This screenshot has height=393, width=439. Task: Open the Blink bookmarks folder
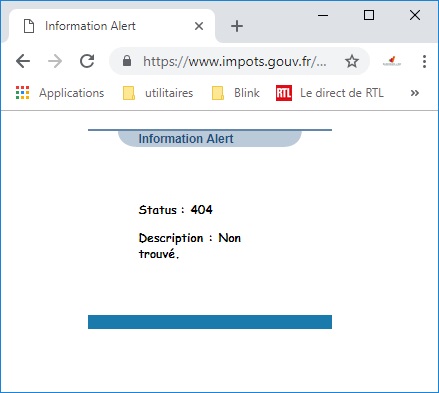point(236,93)
